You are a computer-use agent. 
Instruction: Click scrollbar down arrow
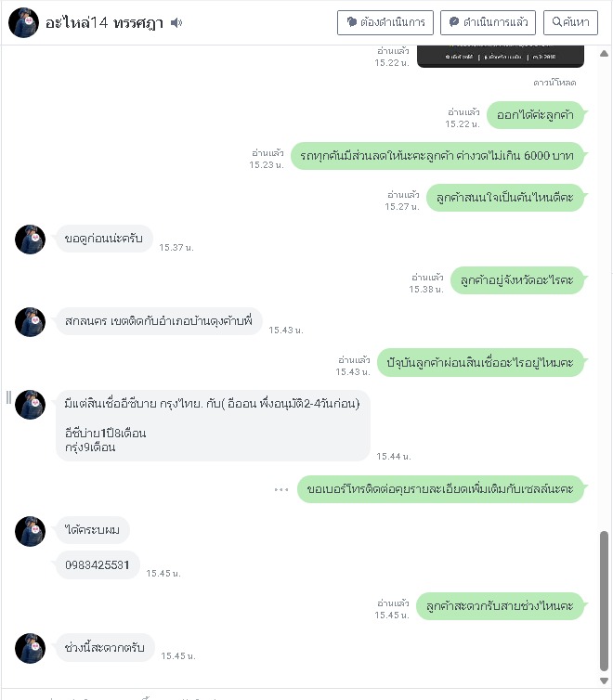point(604,681)
